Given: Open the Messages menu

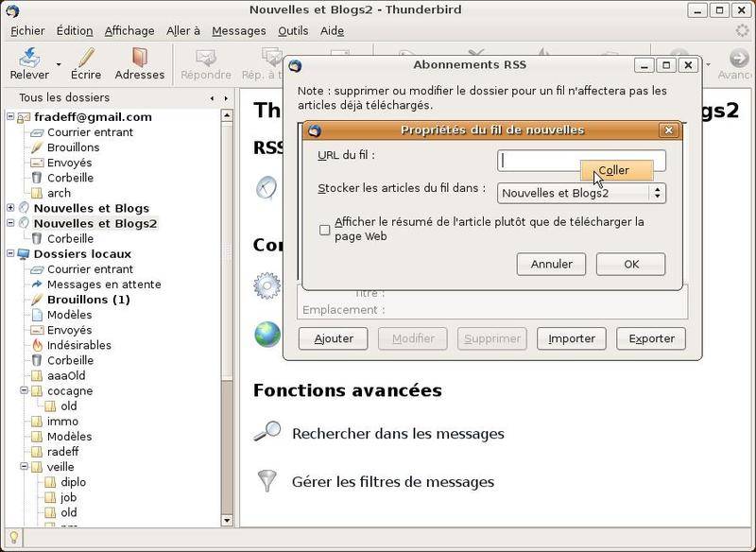Looking at the screenshot, I should pyautogui.click(x=239, y=31).
